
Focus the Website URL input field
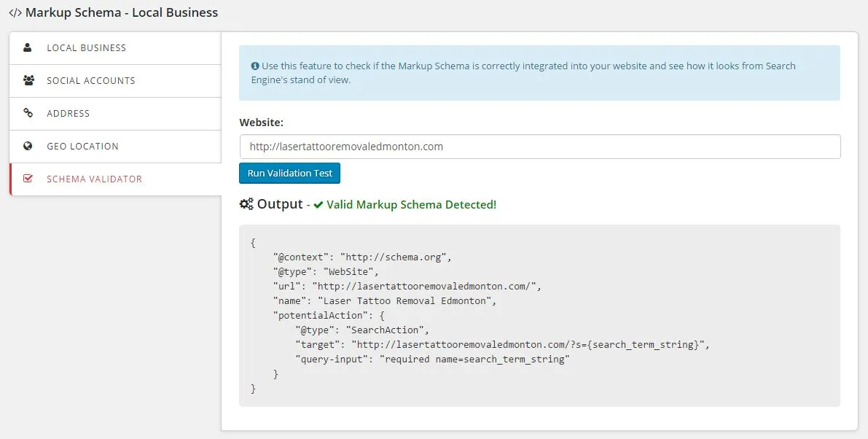(540, 147)
